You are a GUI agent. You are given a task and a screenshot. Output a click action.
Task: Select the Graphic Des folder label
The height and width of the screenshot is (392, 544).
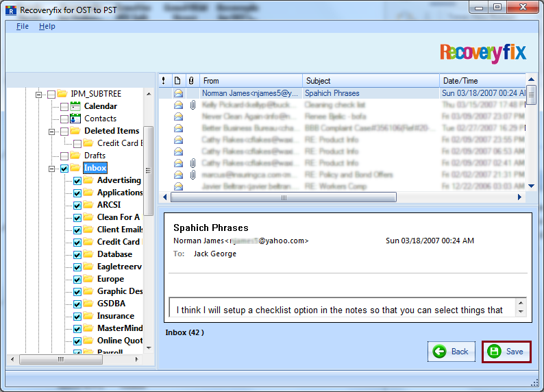pos(120,291)
